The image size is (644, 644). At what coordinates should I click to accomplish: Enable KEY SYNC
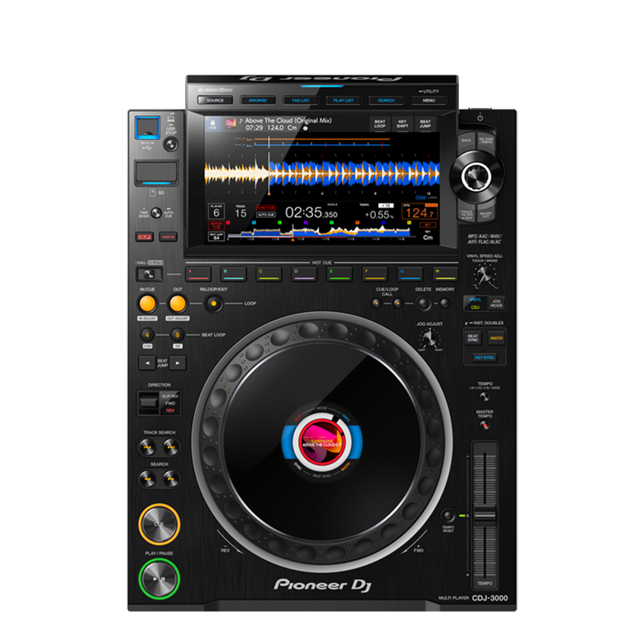click(484, 357)
